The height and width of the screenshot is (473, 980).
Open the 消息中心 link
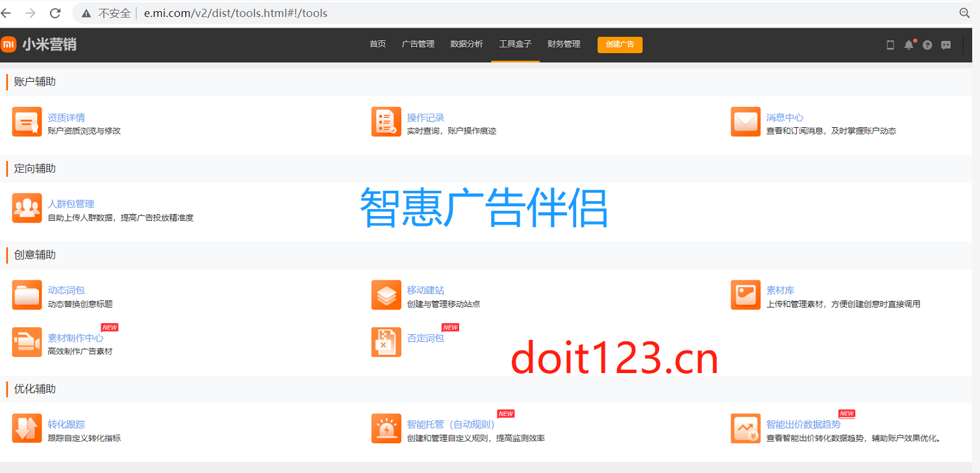coord(785,117)
